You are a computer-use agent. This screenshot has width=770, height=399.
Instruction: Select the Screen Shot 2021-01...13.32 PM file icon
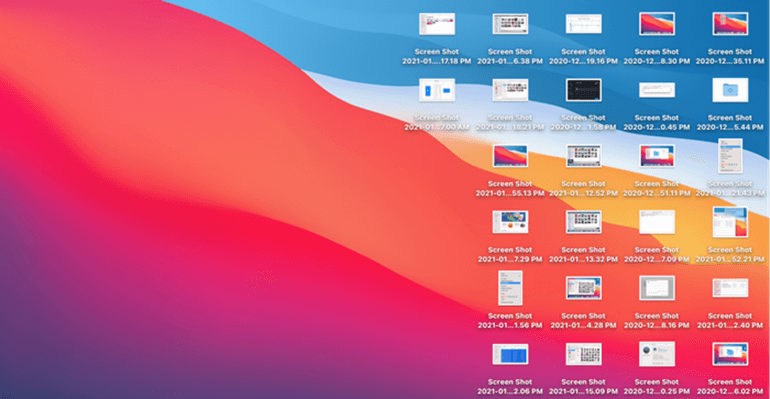point(583,222)
